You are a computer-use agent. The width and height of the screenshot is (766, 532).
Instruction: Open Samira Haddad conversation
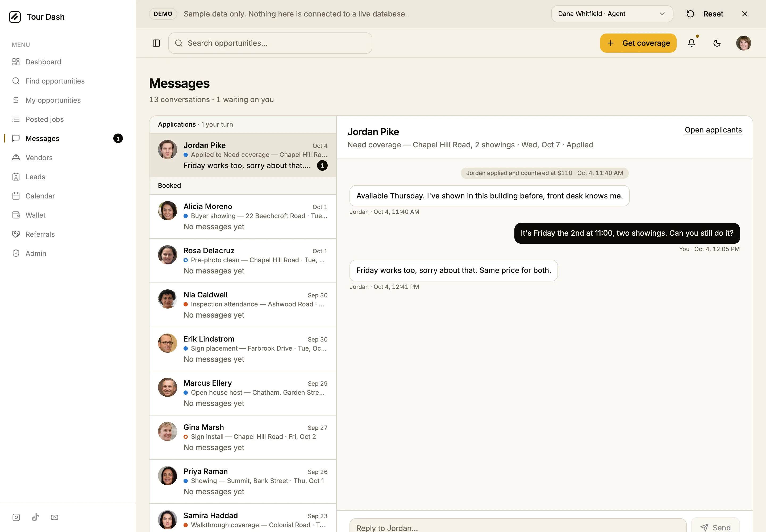[x=243, y=518]
